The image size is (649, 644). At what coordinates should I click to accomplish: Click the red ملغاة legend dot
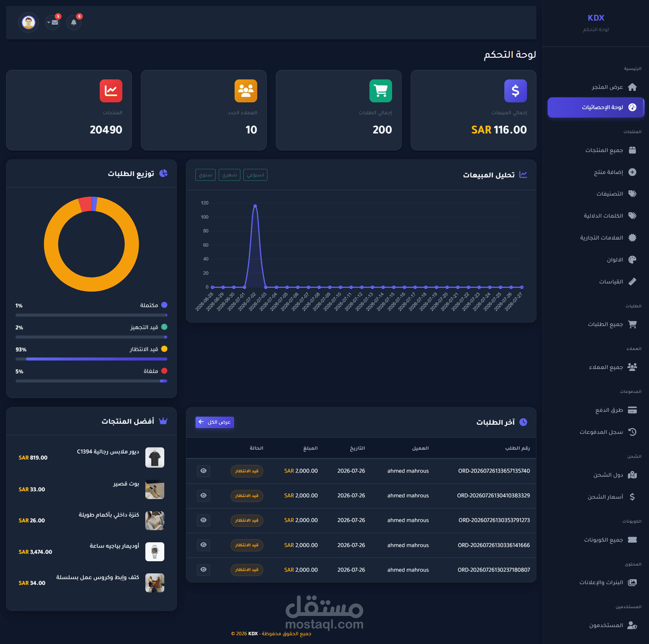pyautogui.click(x=164, y=371)
